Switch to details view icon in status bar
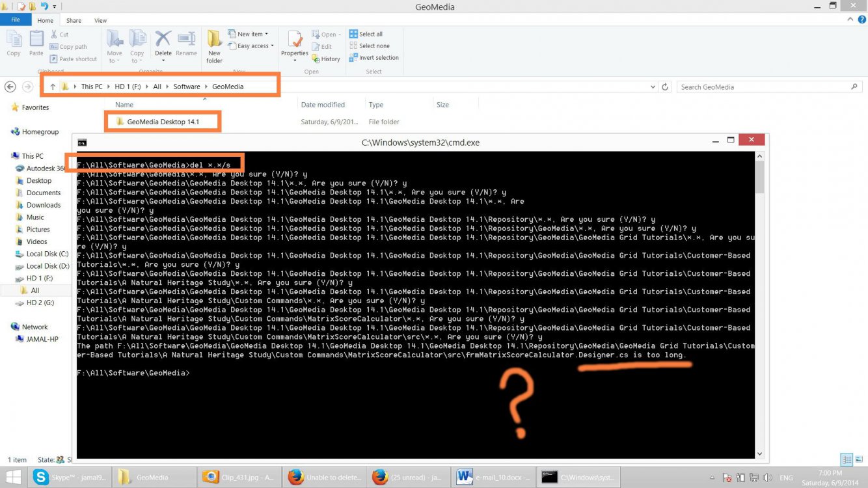Viewport: 868px width, 488px height. click(847, 459)
